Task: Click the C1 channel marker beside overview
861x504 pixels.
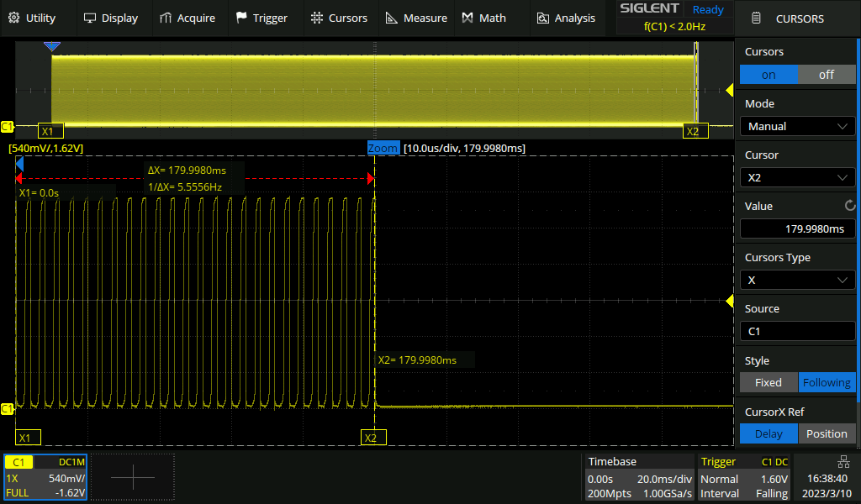Action: tap(7, 127)
